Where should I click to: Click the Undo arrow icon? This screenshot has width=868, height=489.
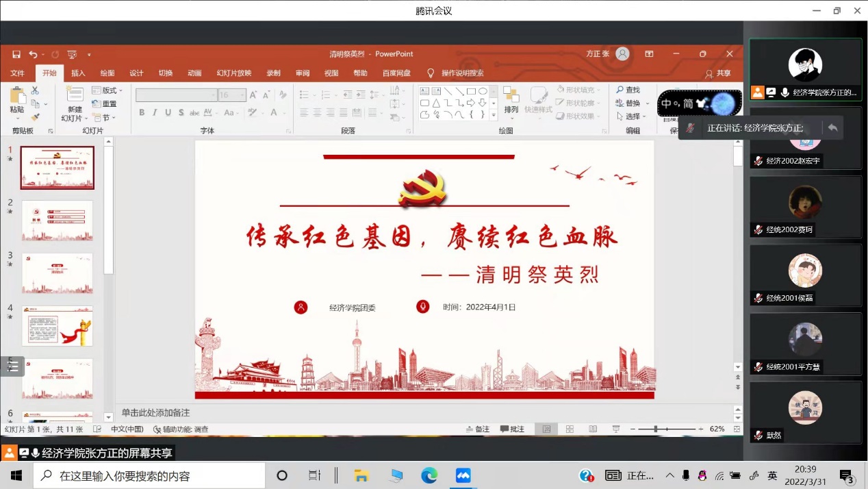(x=33, y=54)
